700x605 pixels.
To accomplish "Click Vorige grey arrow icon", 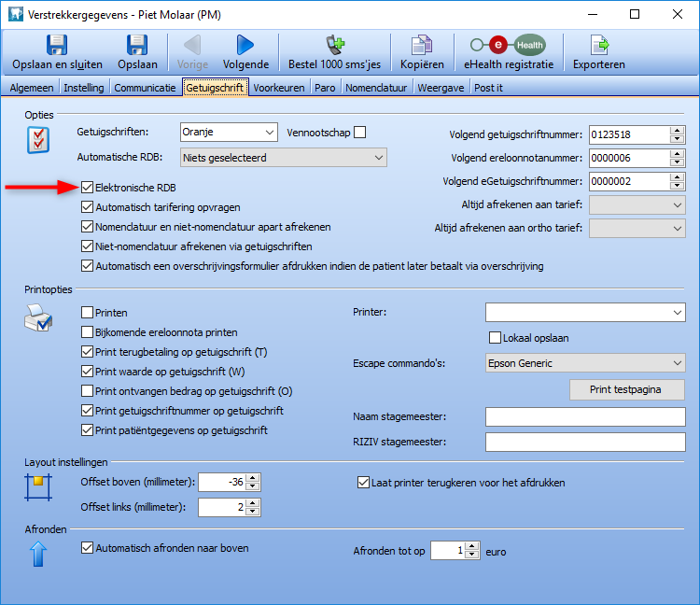I will [192, 45].
